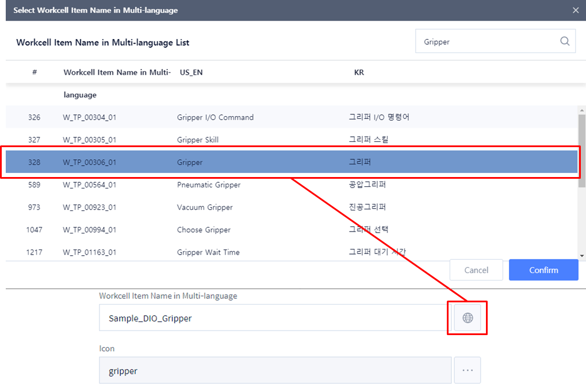
Task: Select row 328 named Gripper
Action: [190, 162]
